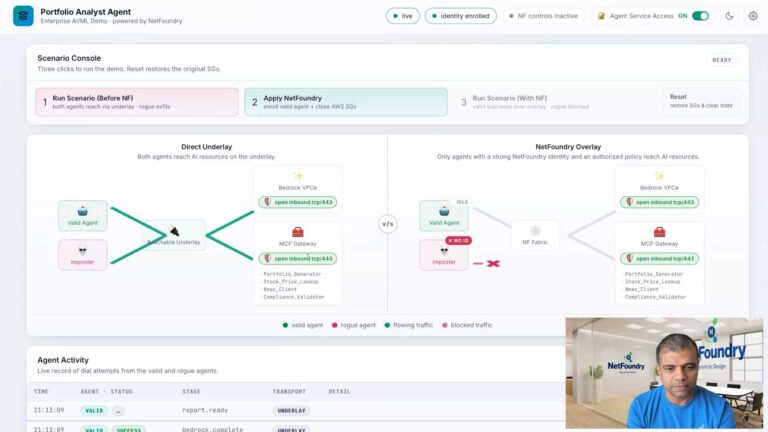This screenshot has height=432, width=768.
Task: Click VALID badge in report.ready row
Action: pos(94,410)
